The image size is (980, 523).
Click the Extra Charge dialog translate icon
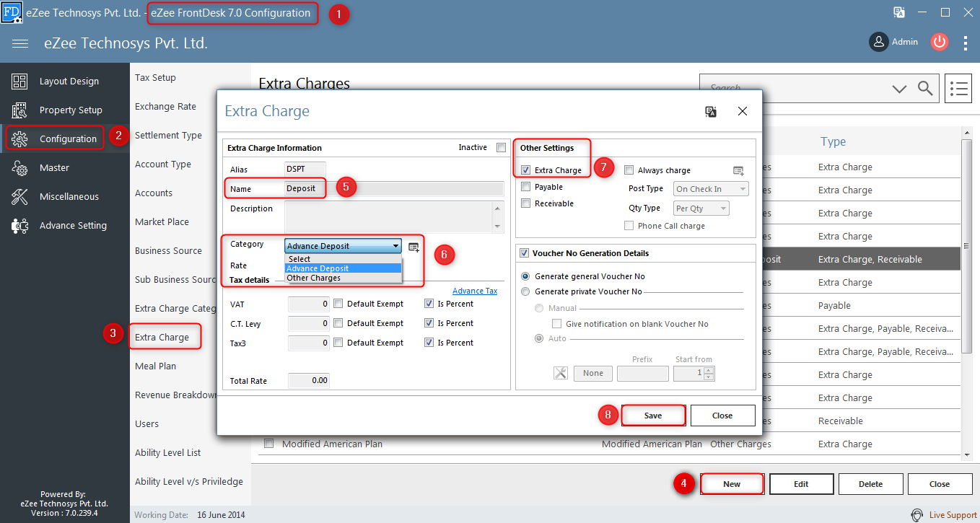coord(711,111)
